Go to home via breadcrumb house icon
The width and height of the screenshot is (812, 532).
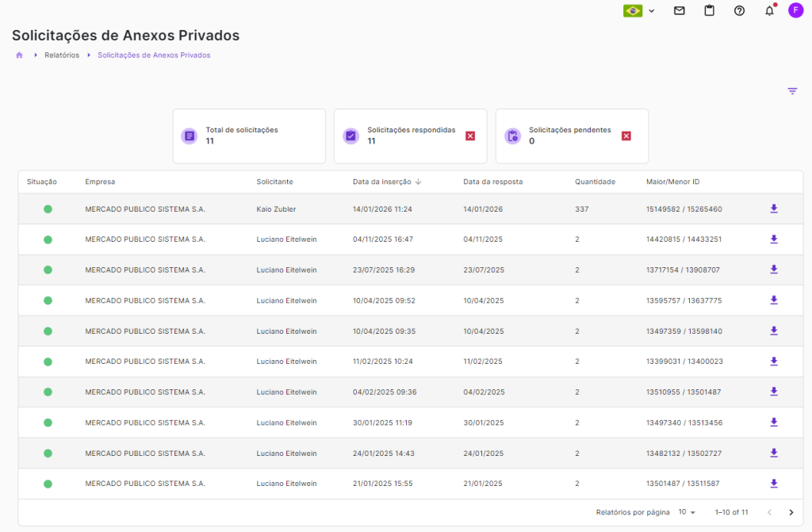19,55
